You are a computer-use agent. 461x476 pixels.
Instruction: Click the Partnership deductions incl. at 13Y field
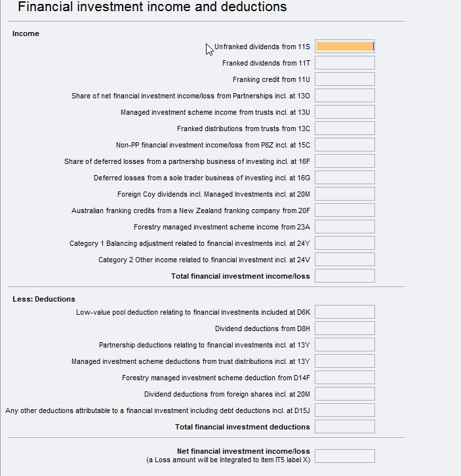[344, 345]
